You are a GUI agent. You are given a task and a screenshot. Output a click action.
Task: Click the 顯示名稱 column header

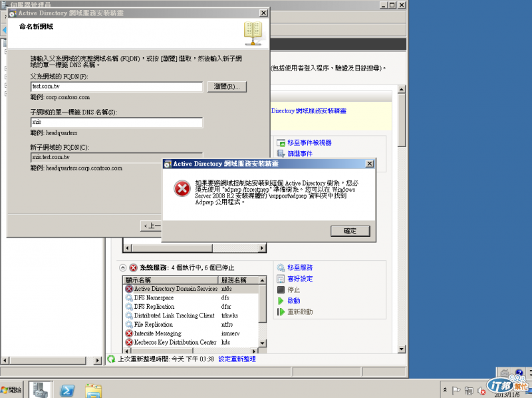click(x=171, y=280)
